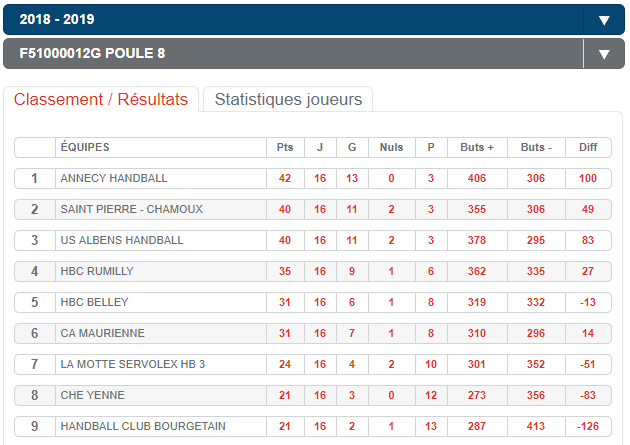The width and height of the screenshot is (630, 445).
Task: Select the HBC BELLEY team entry
Action: click(93, 302)
